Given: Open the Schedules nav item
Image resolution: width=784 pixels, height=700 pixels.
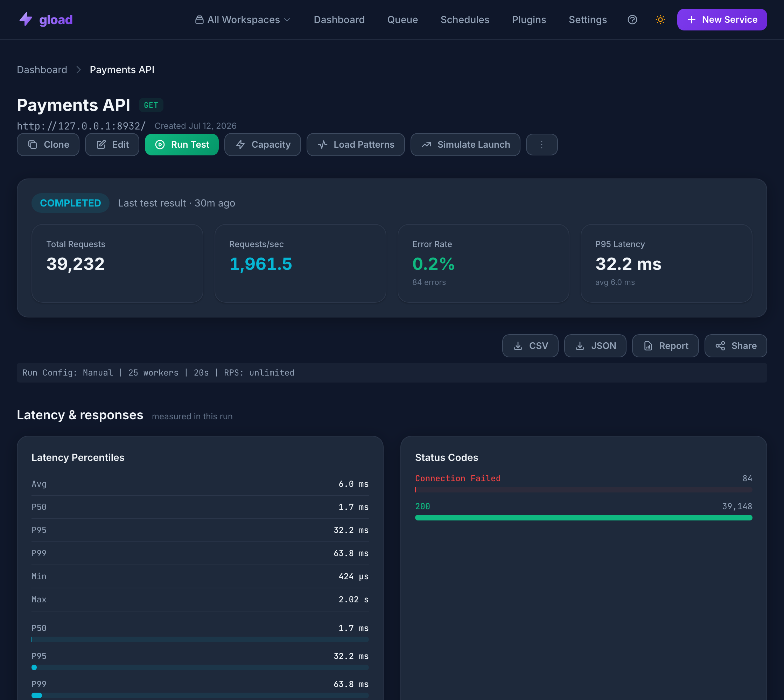Looking at the screenshot, I should 465,20.
